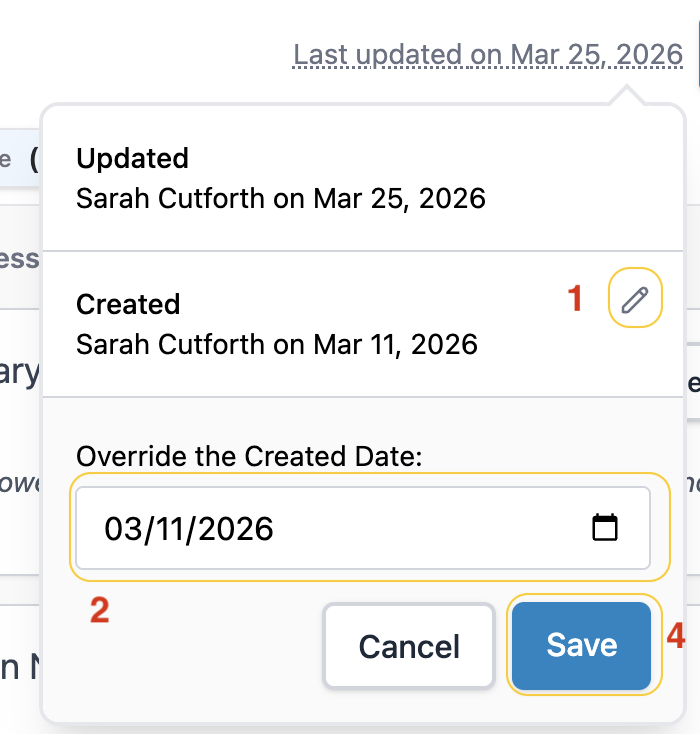Image resolution: width=700 pixels, height=734 pixels.
Task: Select the month '03' segment in date field
Action: [x=123, y=529]
